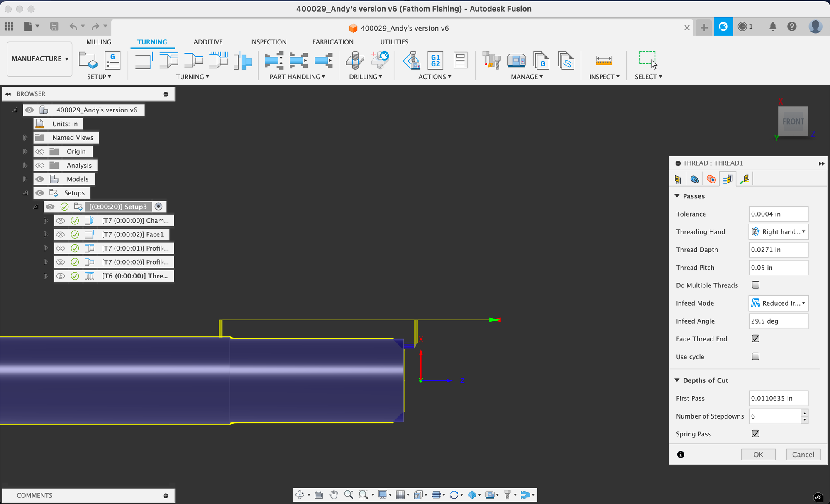Click the Tool Library icon
This screenshot has height=504, width=830.
[491, 60]
